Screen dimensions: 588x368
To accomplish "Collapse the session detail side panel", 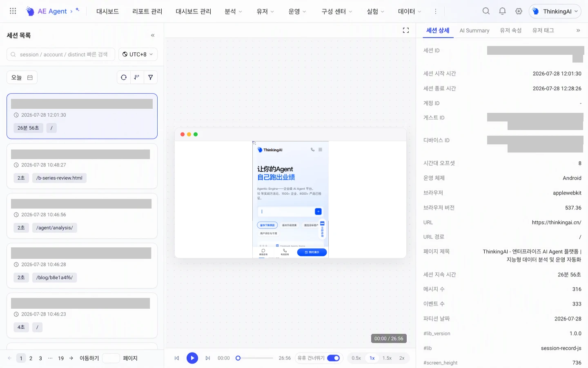I will click(578, 30).
